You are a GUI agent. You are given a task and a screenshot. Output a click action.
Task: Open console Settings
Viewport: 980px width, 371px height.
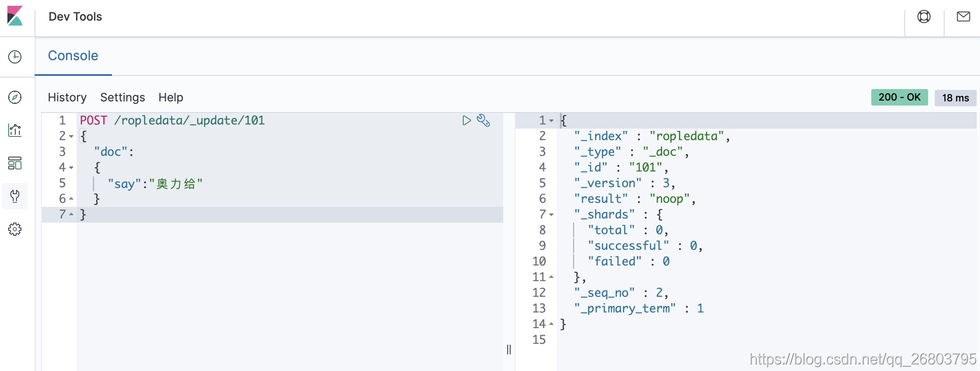pos(123,97)
